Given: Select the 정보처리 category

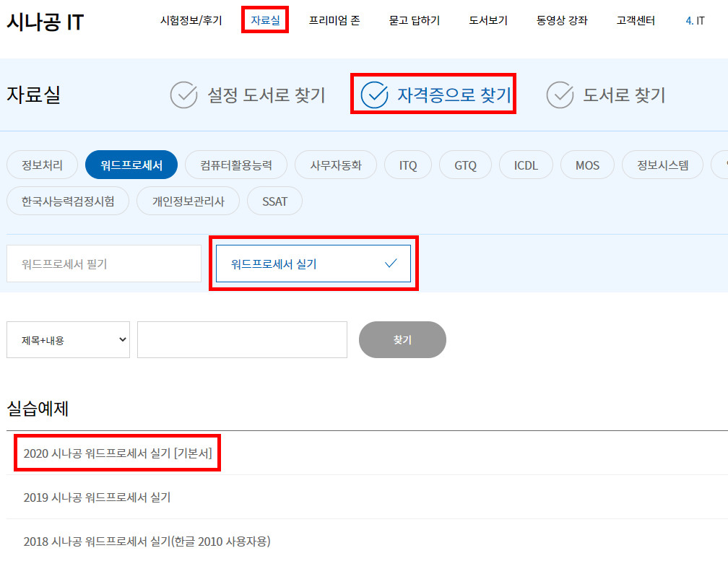Looking at the screenshot, I should pos(42,165).
